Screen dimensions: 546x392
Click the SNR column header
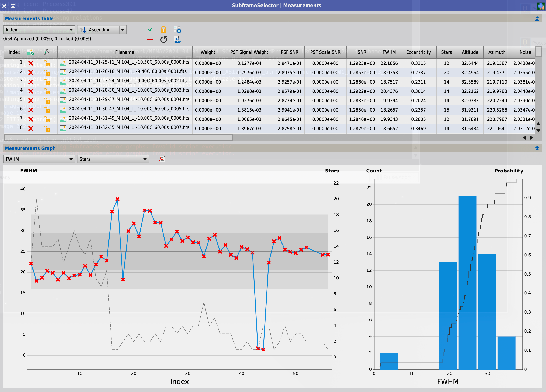[362, 52]
